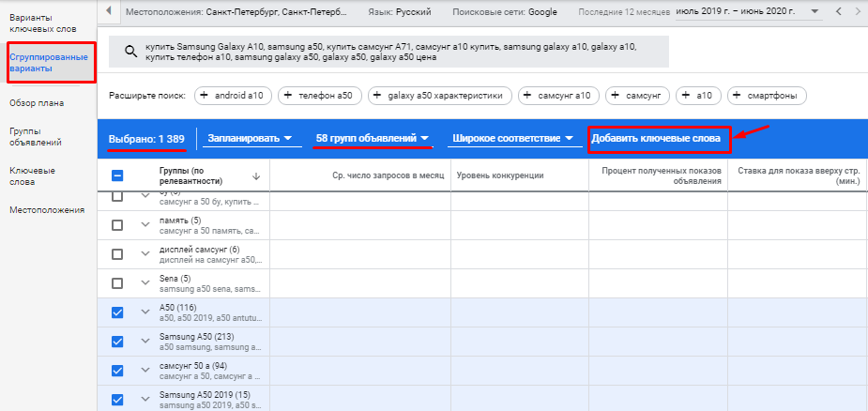
Task: Add the "телефон a50" suggestion chip
Action: click(x=319, y=96)
